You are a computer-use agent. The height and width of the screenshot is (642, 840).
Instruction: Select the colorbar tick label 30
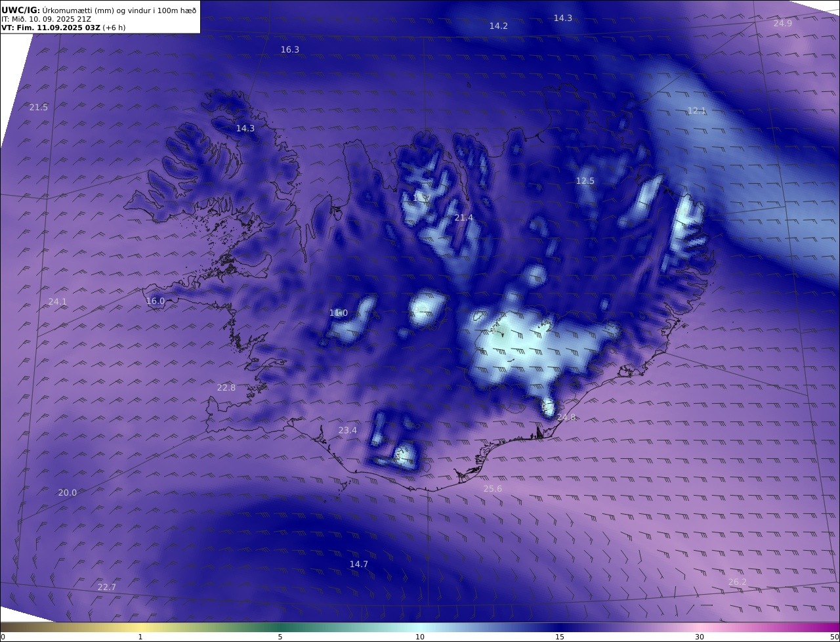click(700, 637)
